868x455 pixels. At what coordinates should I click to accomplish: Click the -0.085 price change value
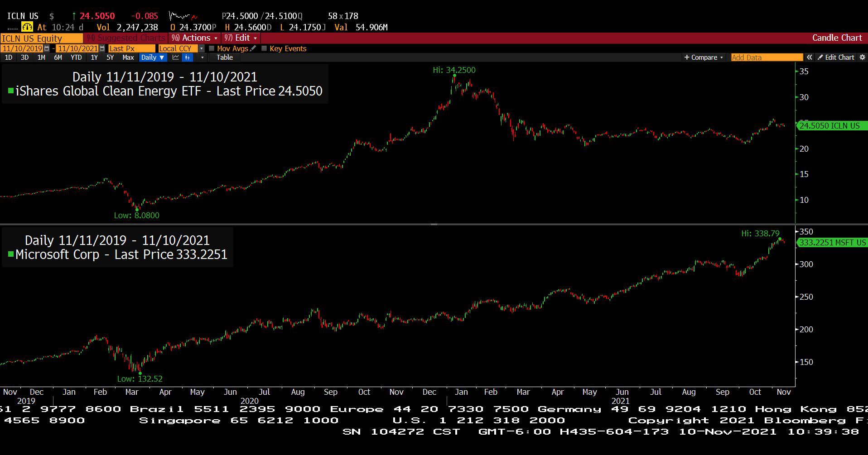tap(145, 16)
